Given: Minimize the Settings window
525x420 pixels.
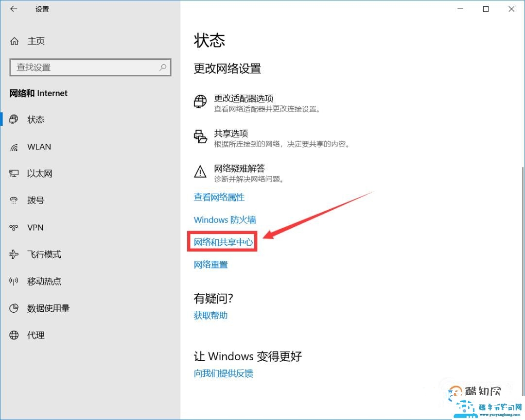Looking at the screenshot, I should [460, 9].
